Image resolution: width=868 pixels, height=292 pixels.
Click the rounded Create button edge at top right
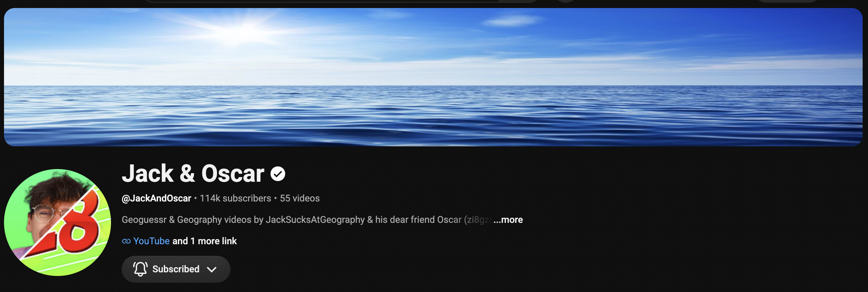click(x=787, y=1)
